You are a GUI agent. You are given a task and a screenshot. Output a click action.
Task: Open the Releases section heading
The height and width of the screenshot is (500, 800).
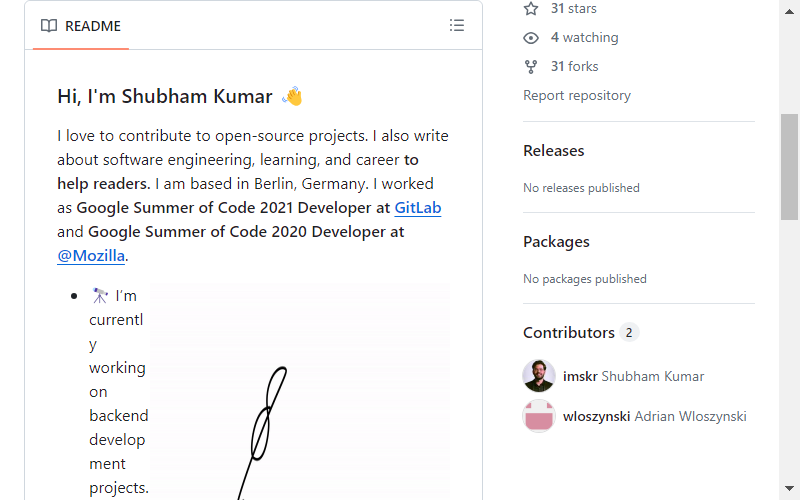(554, 151)
